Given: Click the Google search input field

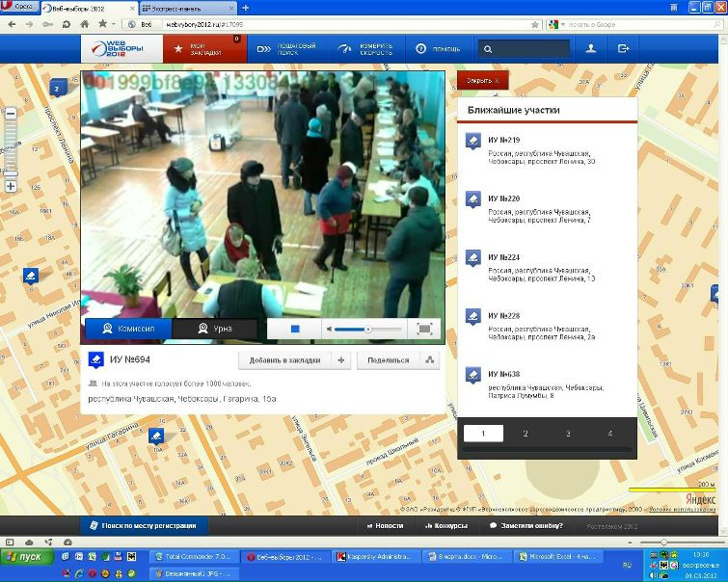Looking at the screenshot, I should [x=640, y=25].
